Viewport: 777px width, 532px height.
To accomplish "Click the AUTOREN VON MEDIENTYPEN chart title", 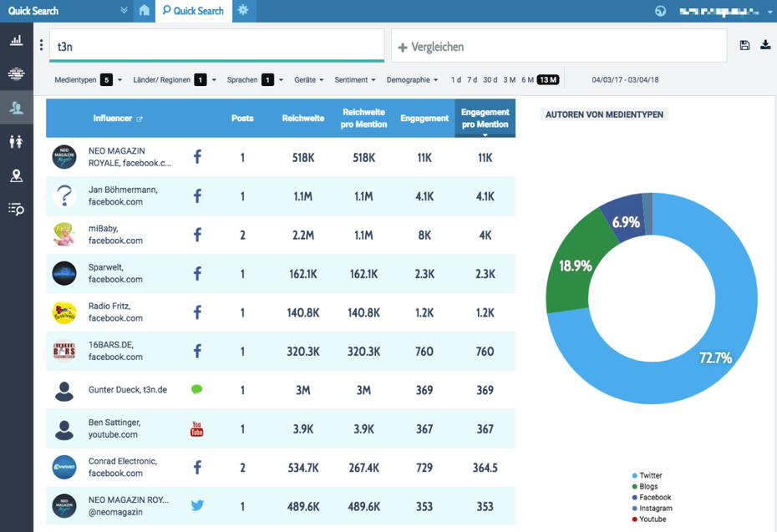I will (x=605, y=114).
